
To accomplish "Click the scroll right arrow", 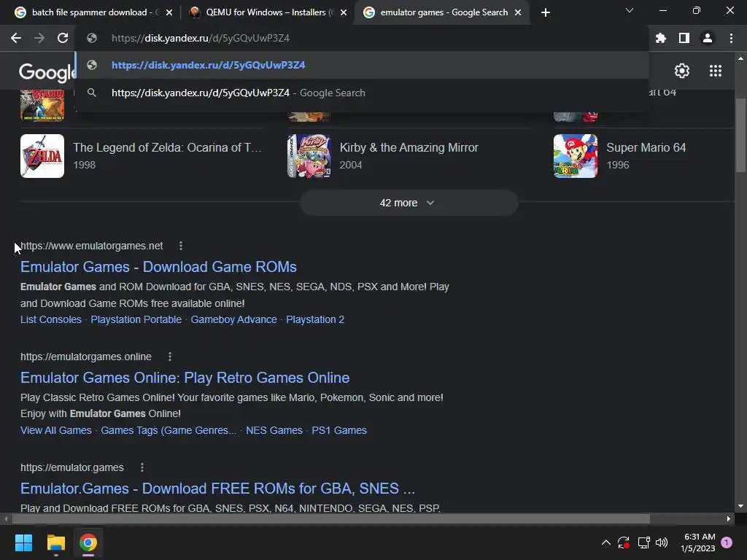I will (729, 518).
